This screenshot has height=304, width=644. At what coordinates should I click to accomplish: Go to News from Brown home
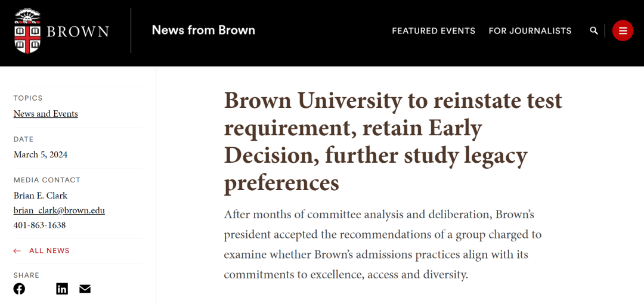click(x=203, y=30)
